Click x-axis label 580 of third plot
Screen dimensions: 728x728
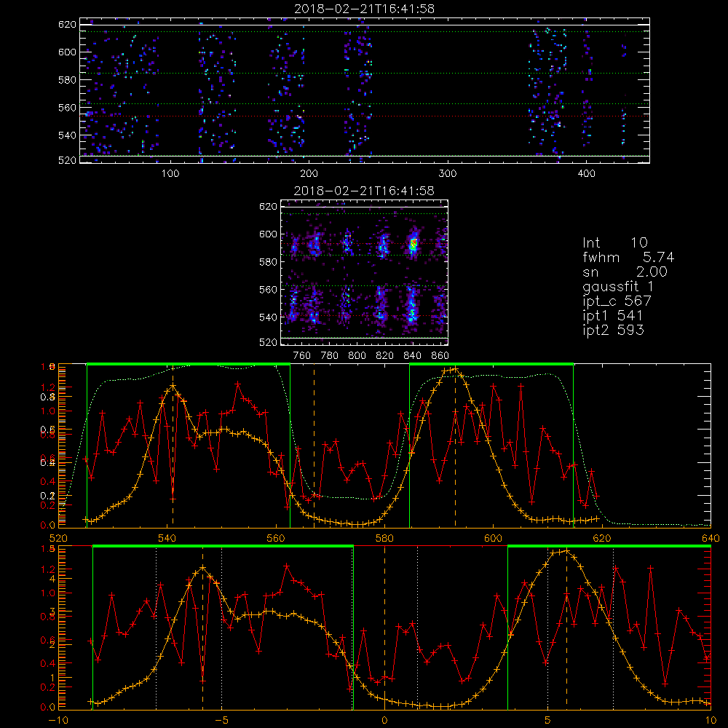coord(384,539)
